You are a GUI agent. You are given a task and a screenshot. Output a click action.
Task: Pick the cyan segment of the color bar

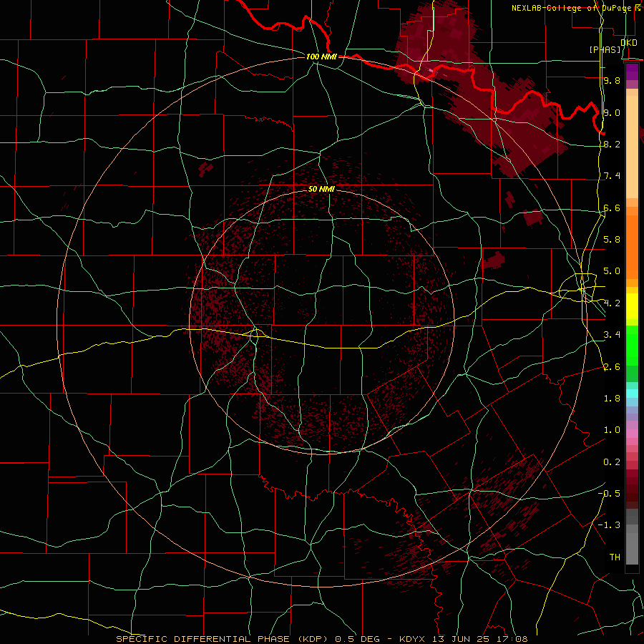632,394
